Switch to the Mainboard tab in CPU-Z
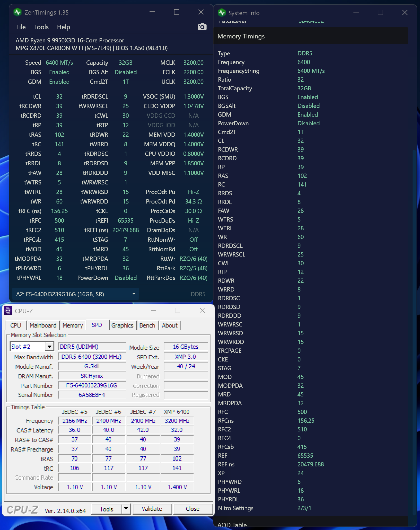420x530 pixels. tap(43, 325)
